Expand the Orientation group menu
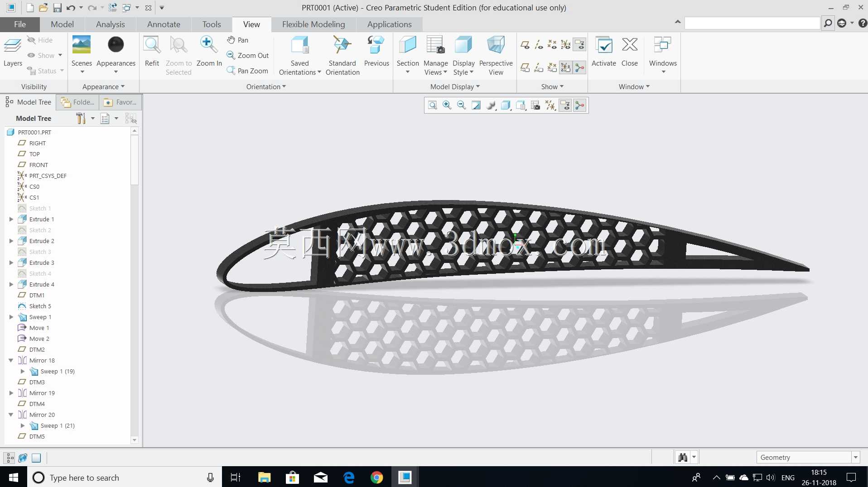The width and height of the screenshot is (868, 487). point(266,86)
